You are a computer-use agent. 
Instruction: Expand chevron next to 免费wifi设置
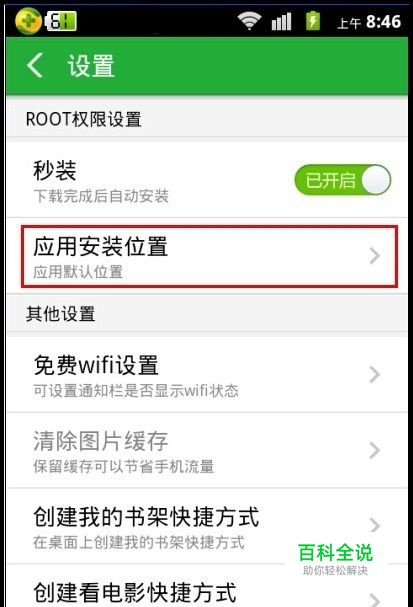374,374
